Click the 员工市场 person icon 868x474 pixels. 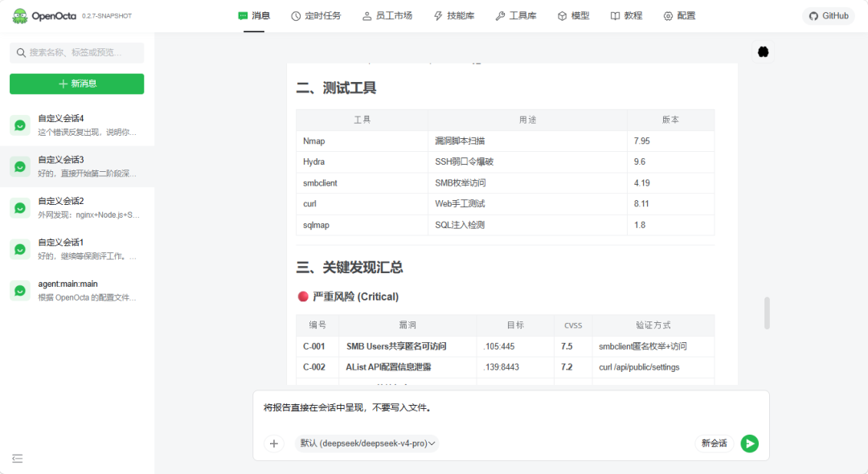(x=366, y=16)
